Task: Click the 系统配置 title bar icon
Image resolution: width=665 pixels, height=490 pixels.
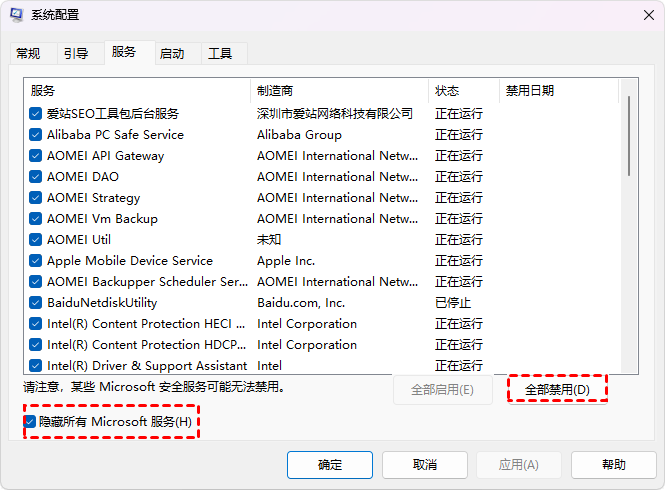Action: tap(16, 15)
